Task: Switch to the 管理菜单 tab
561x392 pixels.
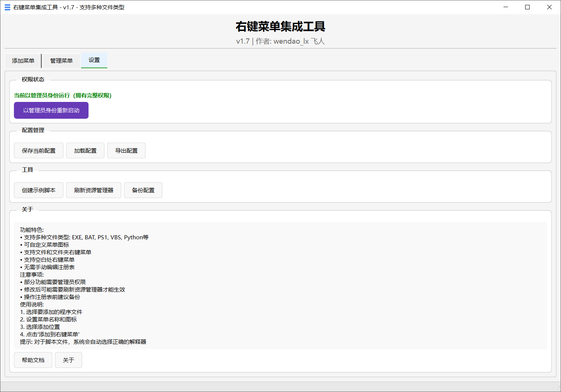Action: click(x=61, y=60)
